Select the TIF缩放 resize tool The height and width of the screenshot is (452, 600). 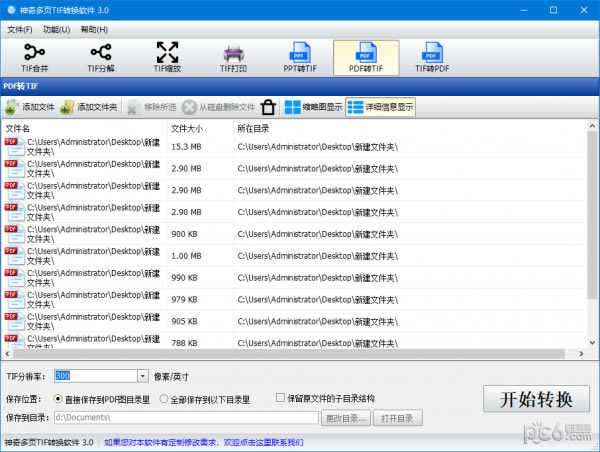click(x=167, y=57)
